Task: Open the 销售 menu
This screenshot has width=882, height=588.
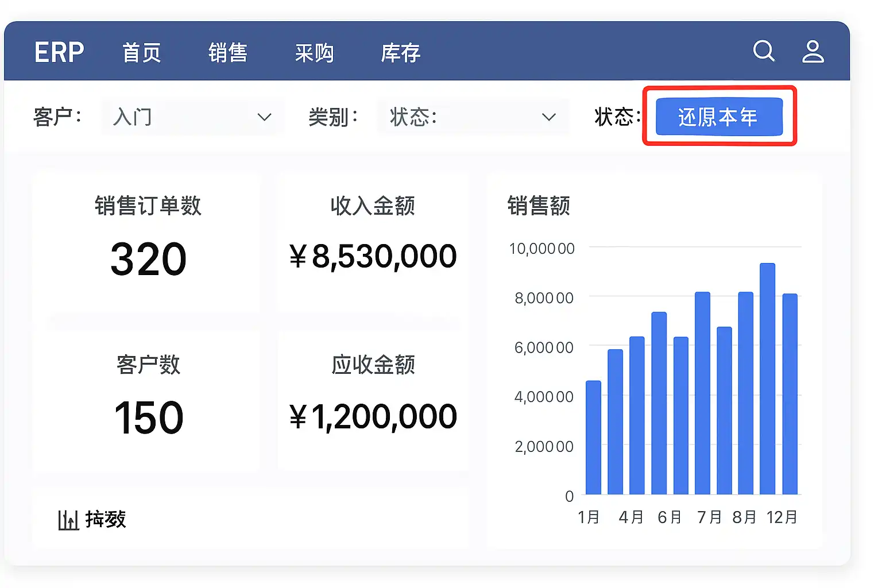Action: pos(228,53)
